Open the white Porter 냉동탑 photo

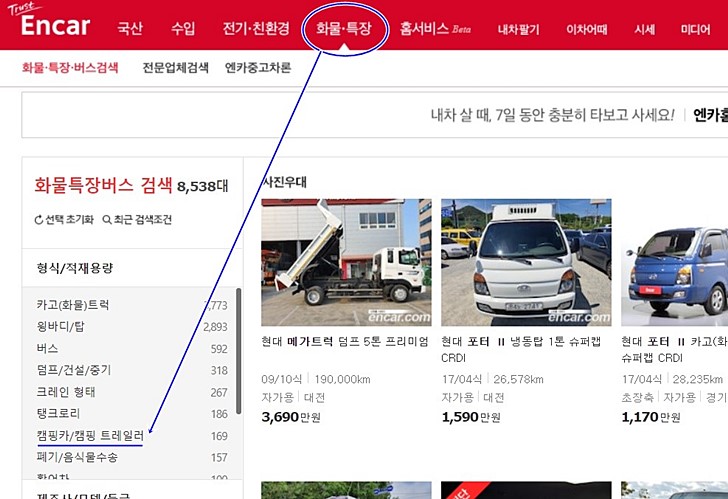(x=526, y=263)
